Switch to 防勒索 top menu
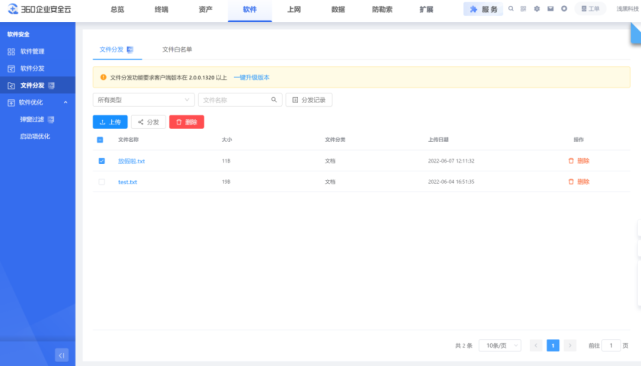Screen dimensions: 641x366 pyautogui.click(x=382, y=9)
